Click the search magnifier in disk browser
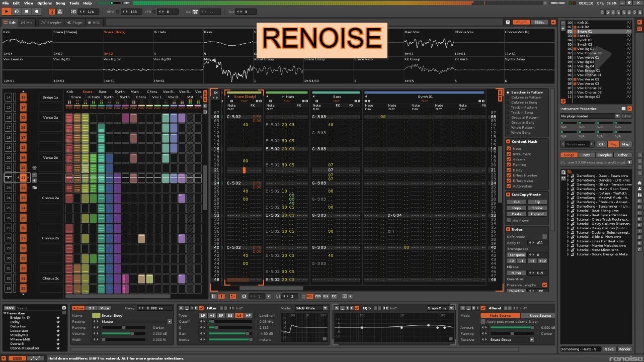644x362 pixels. click(563, 172)
